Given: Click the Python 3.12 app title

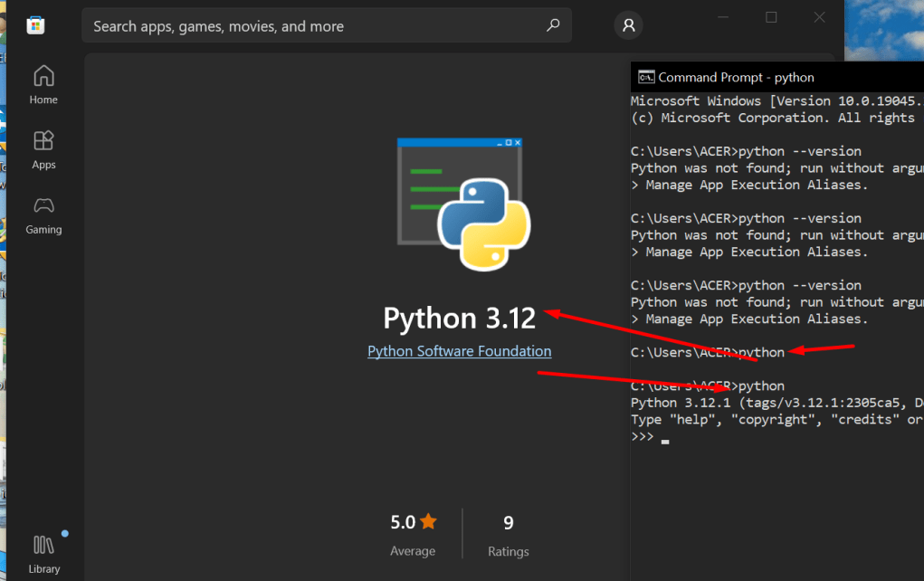Looking at the screenshot, I should click(x=459, y=319).
